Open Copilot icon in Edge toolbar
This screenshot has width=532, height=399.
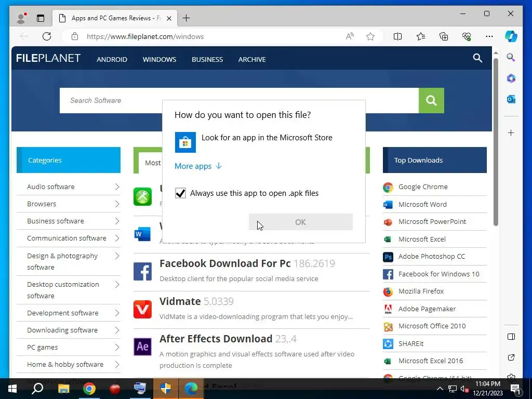(511, 36)
